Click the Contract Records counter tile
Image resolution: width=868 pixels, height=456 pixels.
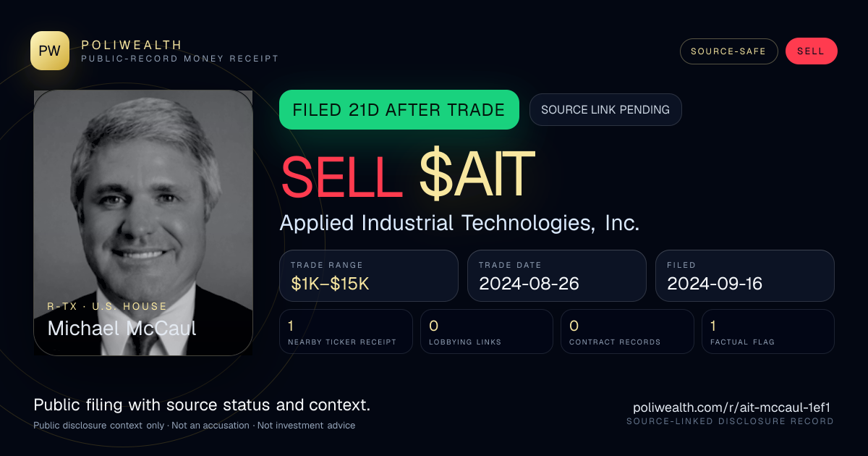(x=627, y=332)
